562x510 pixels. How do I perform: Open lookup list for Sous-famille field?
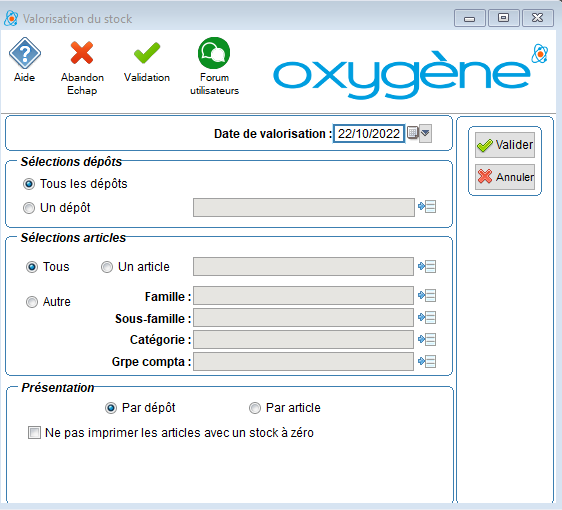pos(427,317)
